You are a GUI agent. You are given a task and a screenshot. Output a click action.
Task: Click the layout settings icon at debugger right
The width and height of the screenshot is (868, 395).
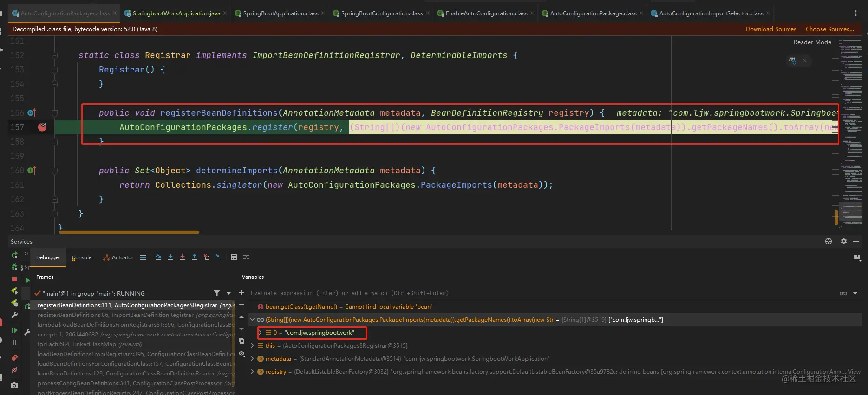click(857, 257)
